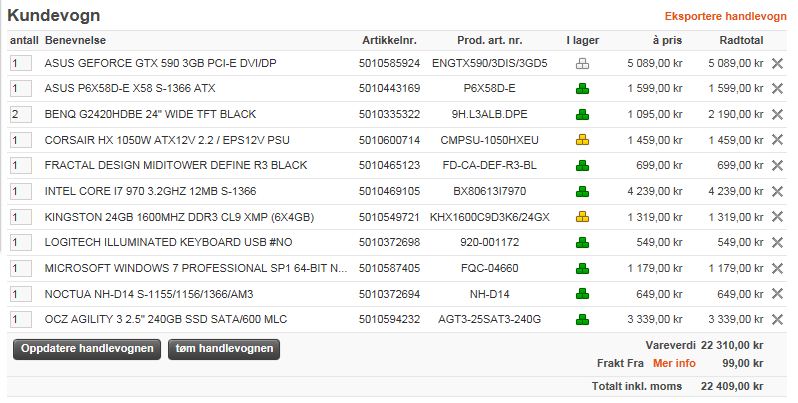Click Artikkelnr. column header
Image resolution: width=798 pixels, height=403 pixels.
click(x=389, y=40)
